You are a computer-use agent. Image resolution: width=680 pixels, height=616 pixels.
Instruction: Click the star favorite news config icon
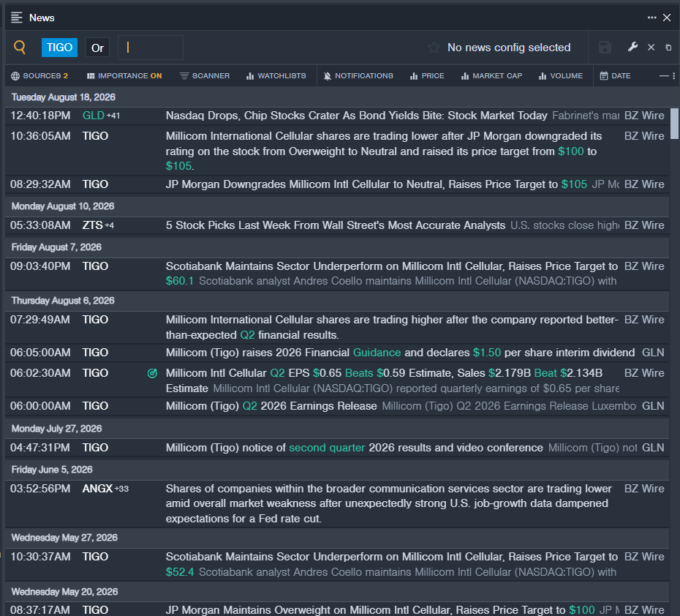[x=434, y=48]
